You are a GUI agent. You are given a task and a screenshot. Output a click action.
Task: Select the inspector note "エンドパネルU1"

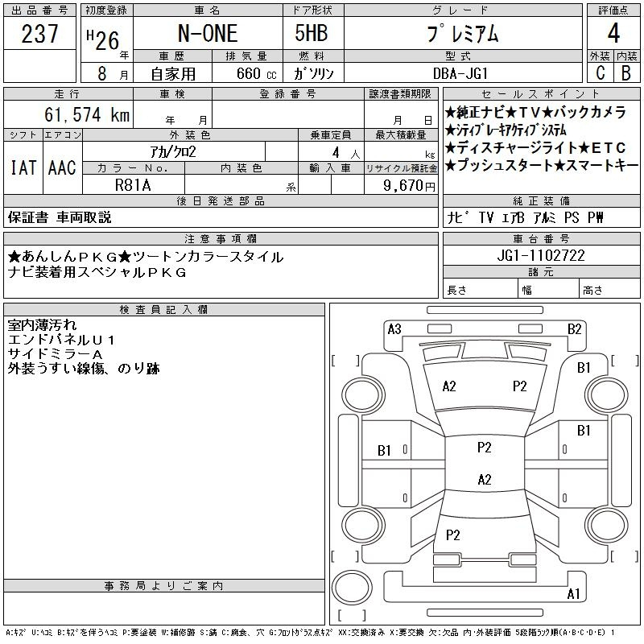click(61, 340)
